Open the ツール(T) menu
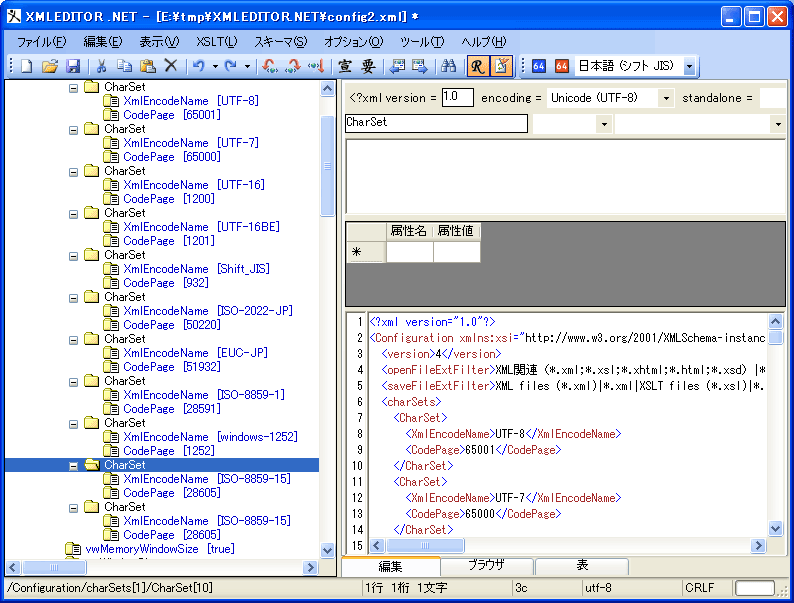Image resolution: width=794 pixels, height=603 pixels. click(422, 42)
